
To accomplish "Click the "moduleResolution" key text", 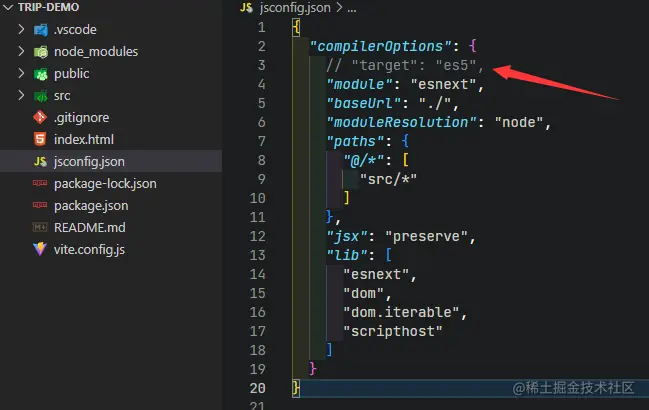I will (401, 122).
